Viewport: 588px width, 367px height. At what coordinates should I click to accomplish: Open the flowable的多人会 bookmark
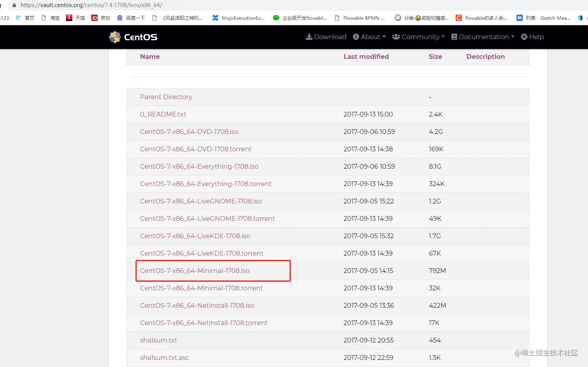point(482,18)
